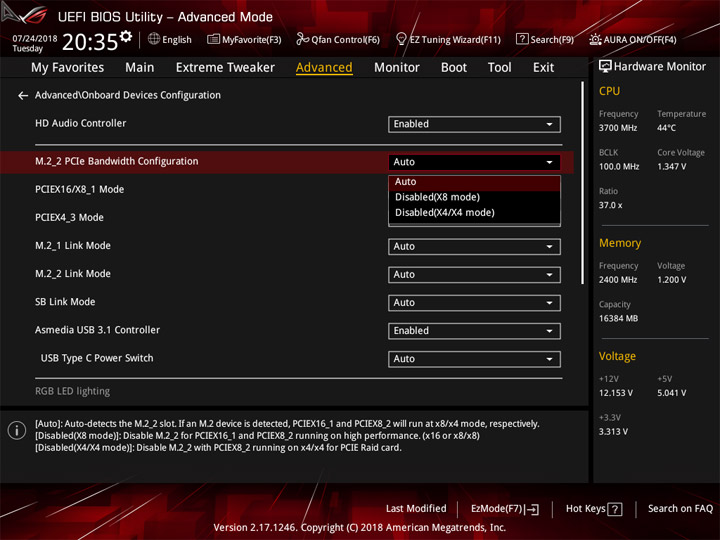Select the SB Link Mode label

tap(65, 302)
